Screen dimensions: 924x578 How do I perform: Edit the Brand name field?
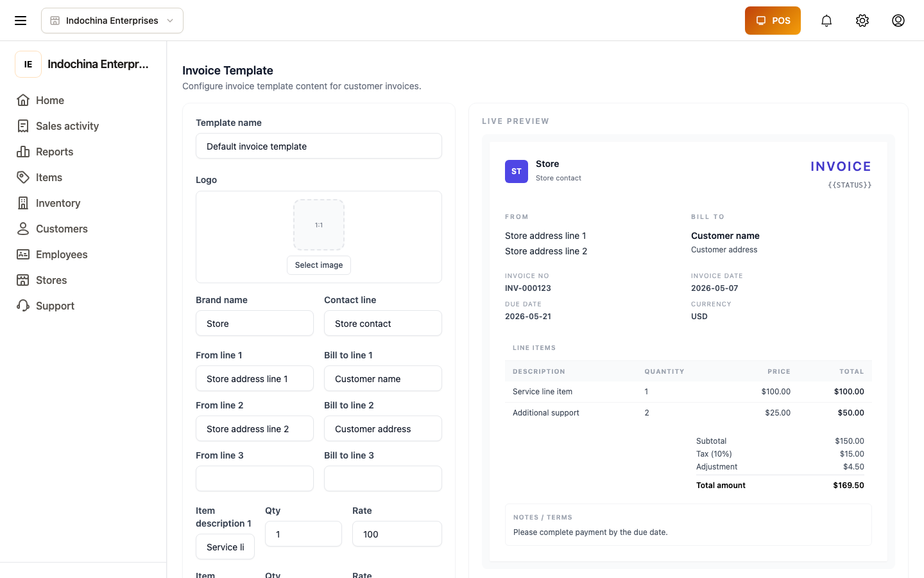tap(255, 323)
